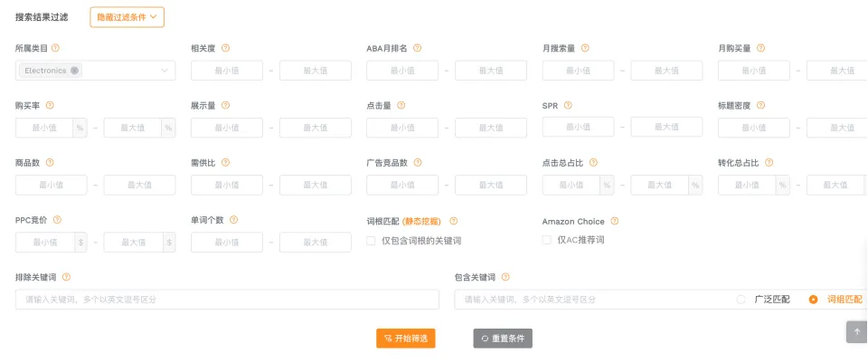Click help icon next to Amazon Choice
The height and width of the screenshot is (363, 868).
coord(615,221)
